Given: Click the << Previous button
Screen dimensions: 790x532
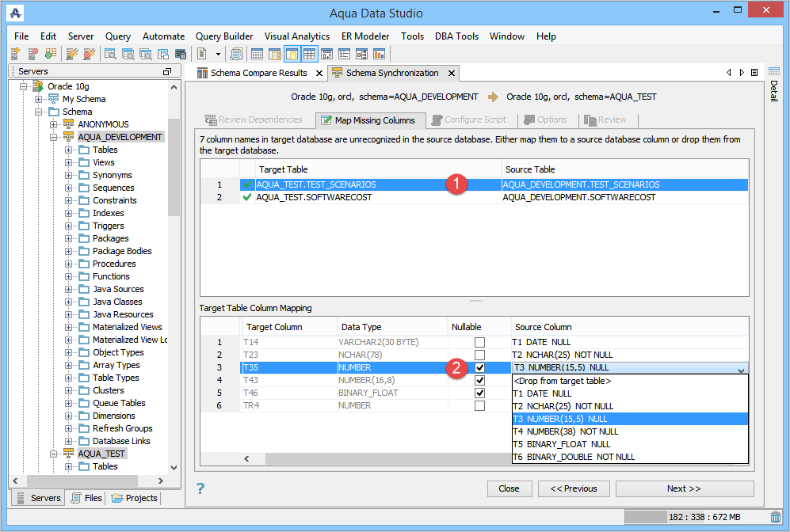Looking at the screenshot, I should (574, 488).
